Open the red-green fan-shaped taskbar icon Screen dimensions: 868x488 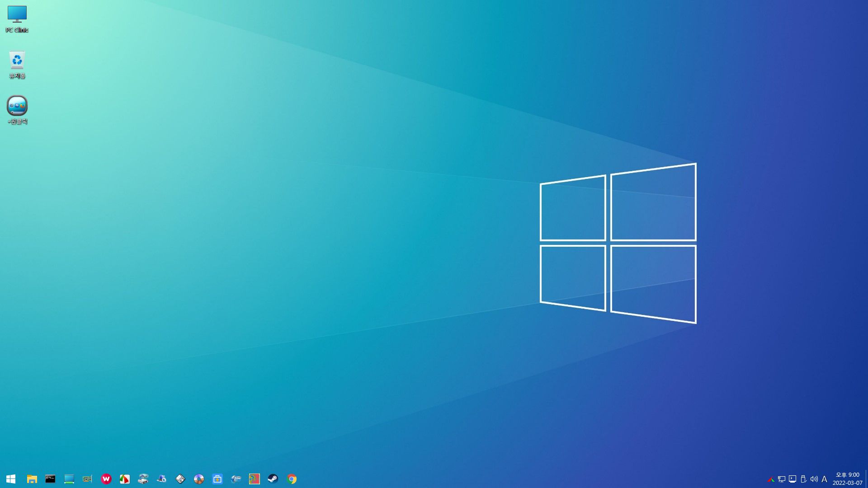[124, 479]
